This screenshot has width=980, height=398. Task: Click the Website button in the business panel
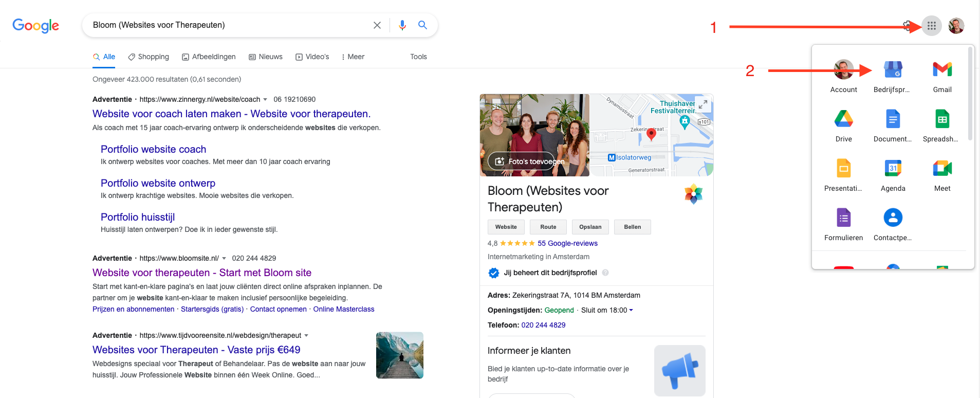coord(506,227)
